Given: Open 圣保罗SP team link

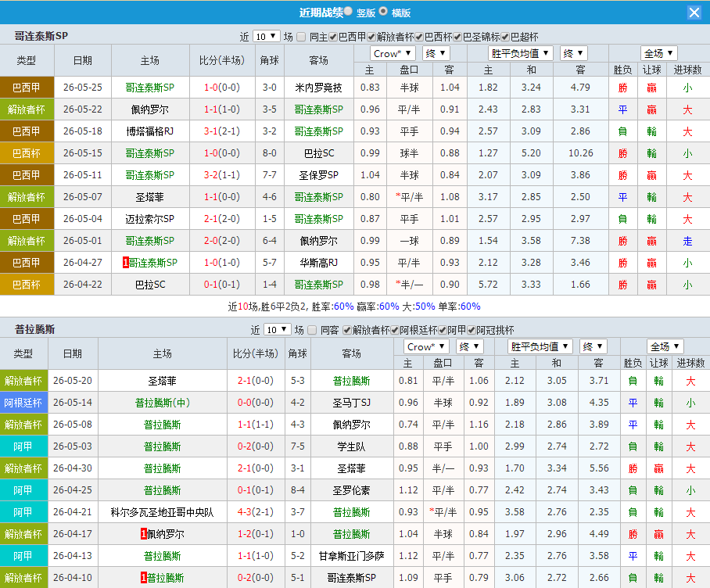Looking at the screenshot, I should pyautogui.click(x=318, y=175).
